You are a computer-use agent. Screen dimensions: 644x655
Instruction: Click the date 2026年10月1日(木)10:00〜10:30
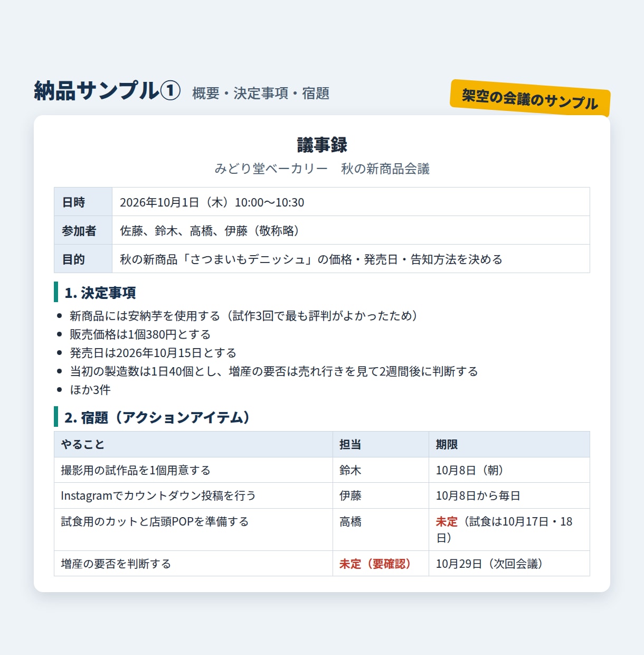(212, 202)
